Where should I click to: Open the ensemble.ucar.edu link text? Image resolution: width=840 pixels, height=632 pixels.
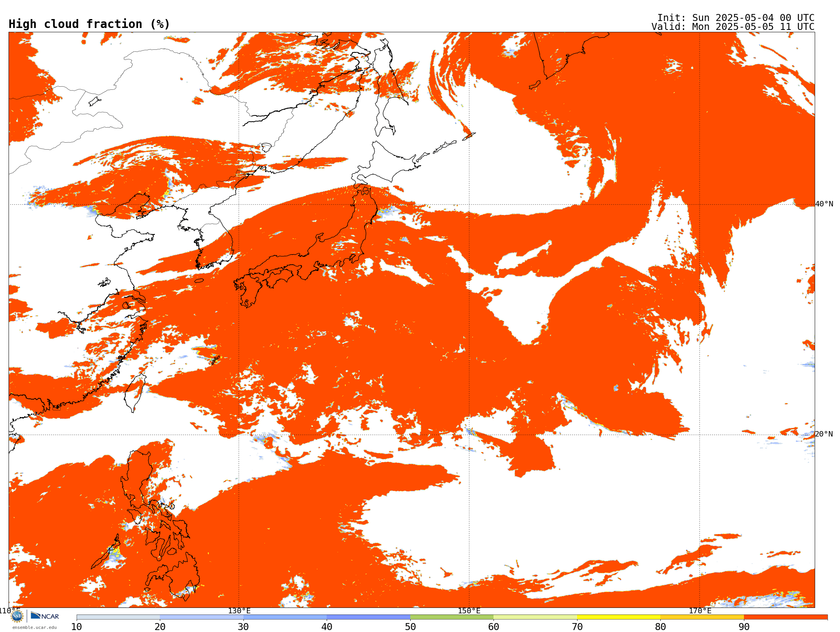(34, 627)
